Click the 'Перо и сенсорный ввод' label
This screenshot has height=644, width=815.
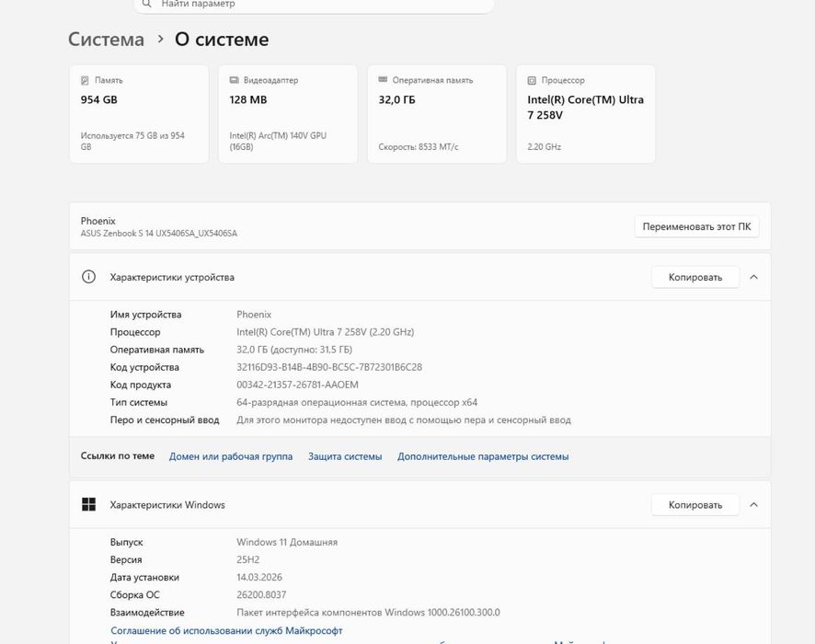coord(165,420)
